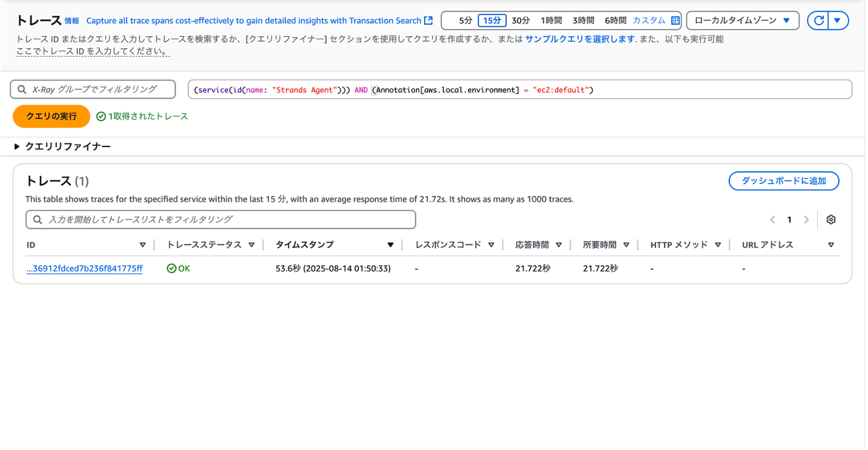Open the ローカルタイムゾーン dropdown
This screenshot has width=868, height=450.
(x=743, y=21)
